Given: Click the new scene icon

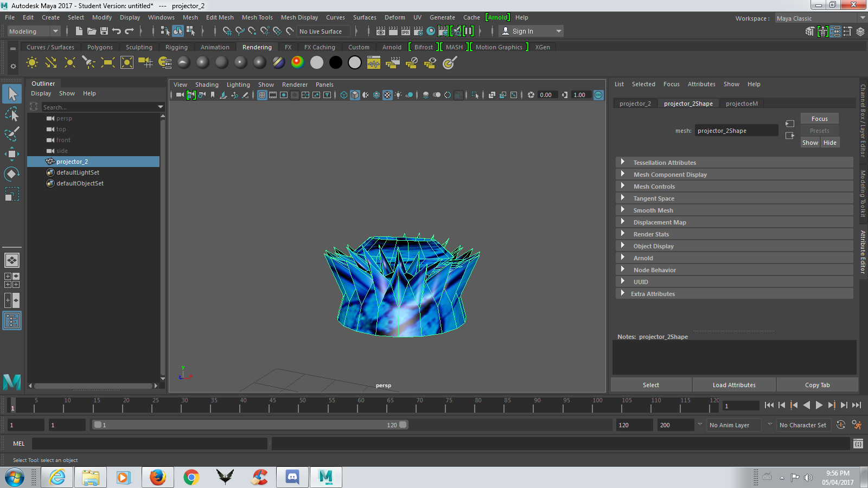Looking at the screenshot, I should tap(79, 31).
